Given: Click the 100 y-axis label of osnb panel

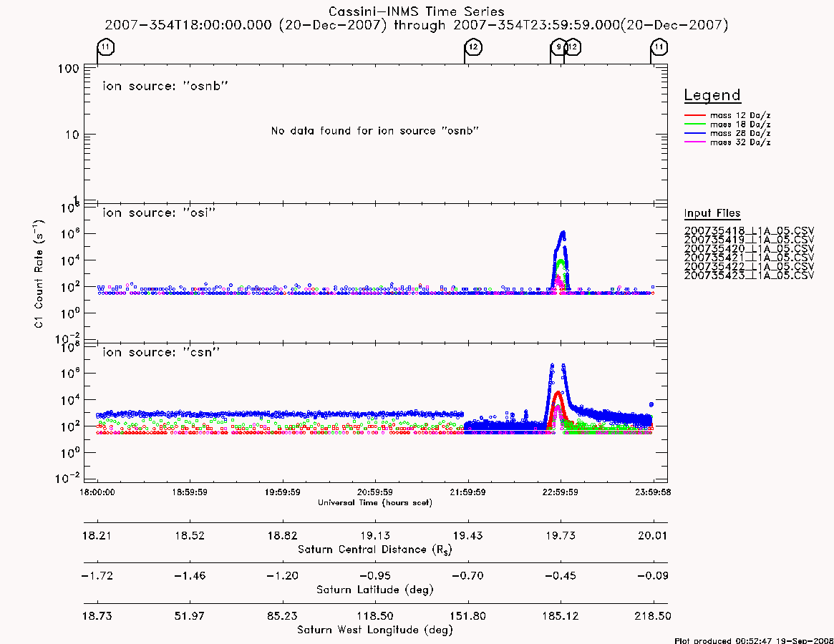Looking at the screenshot, I should (x=69, y=69).
